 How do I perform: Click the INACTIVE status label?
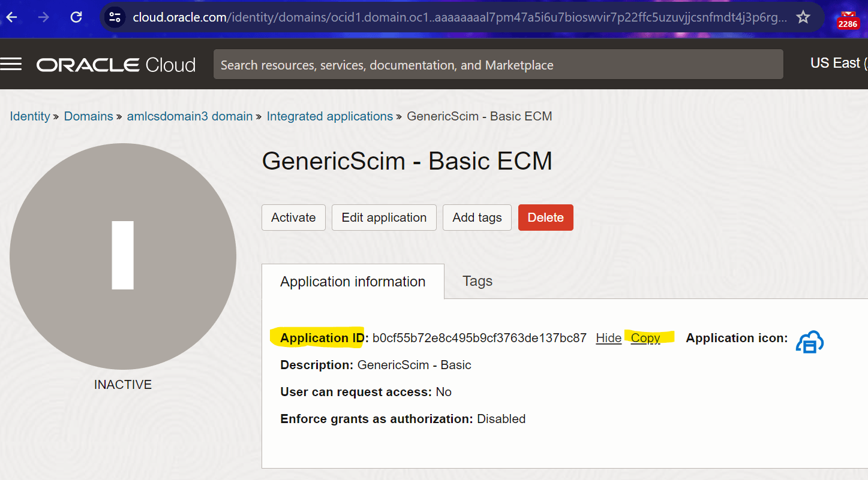[x=123, y=385]
